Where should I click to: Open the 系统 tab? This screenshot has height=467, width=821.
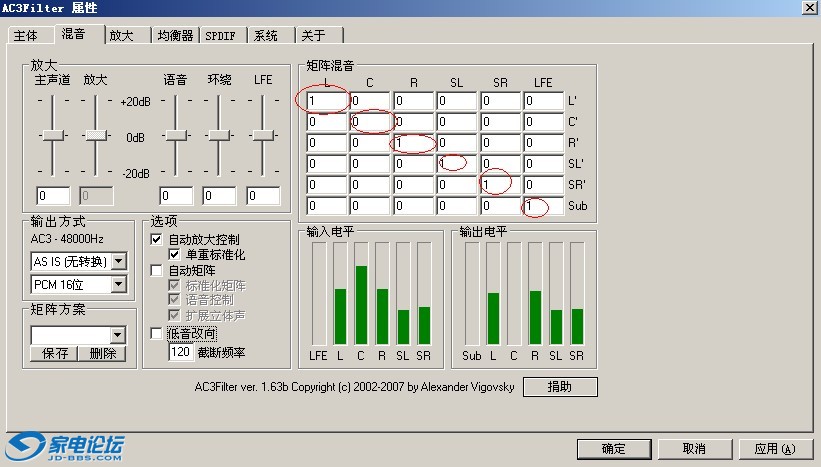[x=271, y=35]
